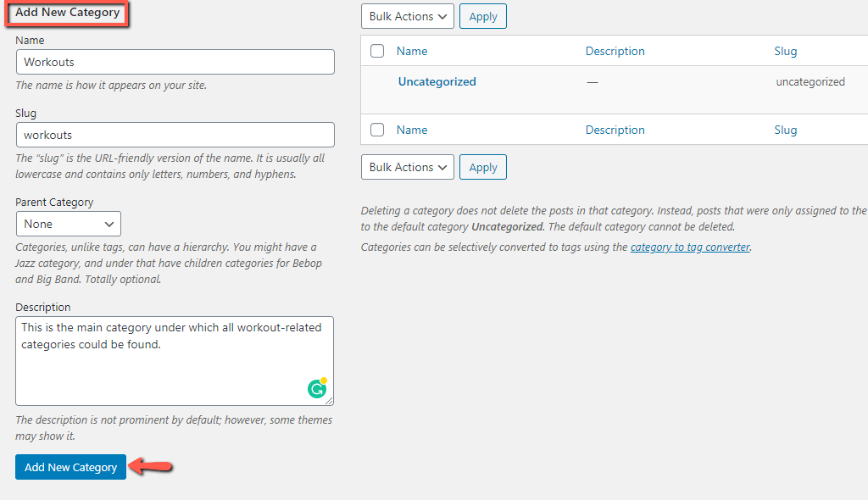
Task: Click the bottom Apply button
Action: (482, 167)
